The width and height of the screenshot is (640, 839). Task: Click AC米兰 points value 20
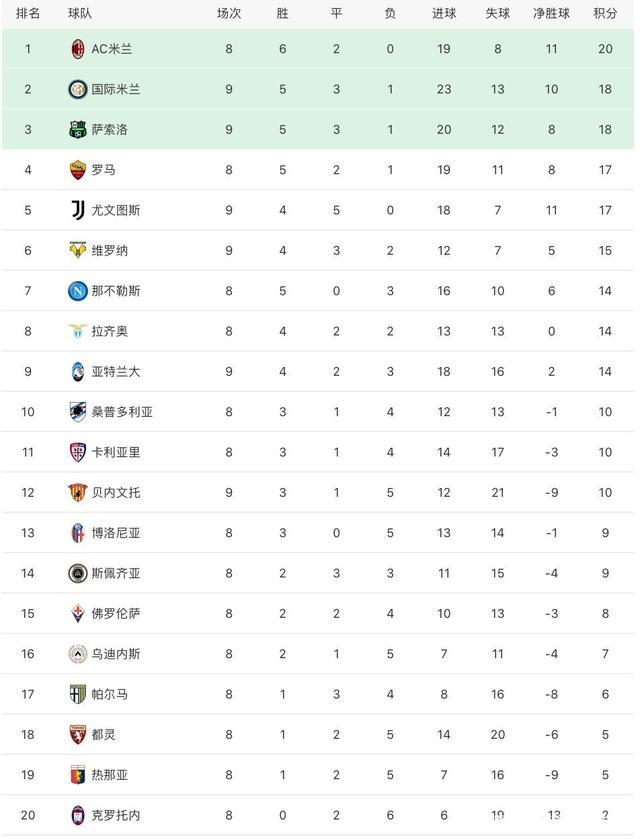(x=605, y=49)
